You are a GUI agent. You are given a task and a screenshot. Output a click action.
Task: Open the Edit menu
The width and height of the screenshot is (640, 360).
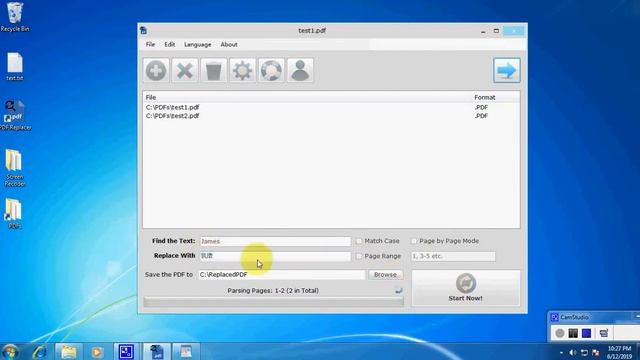pos(169,44)
